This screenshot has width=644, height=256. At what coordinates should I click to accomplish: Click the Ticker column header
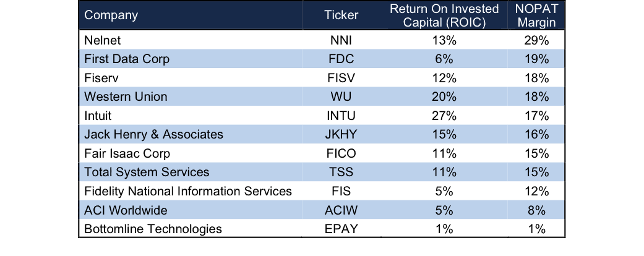(x=341, y=15)
